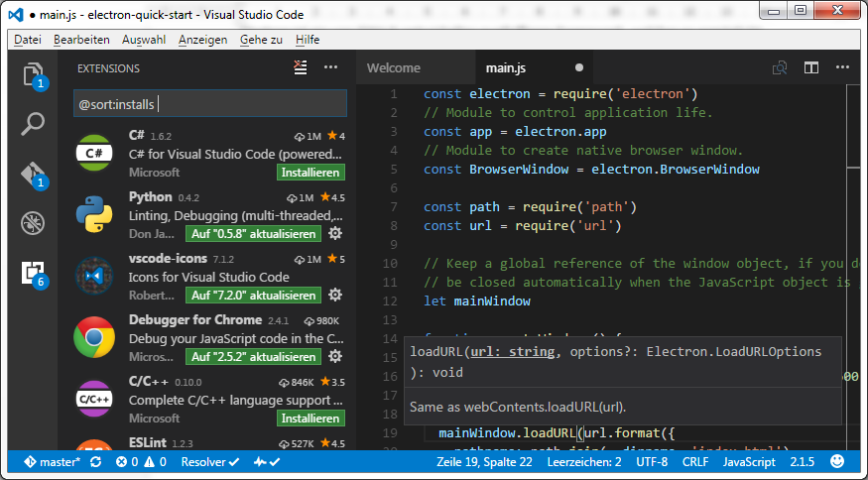Open the Search view in activity bar
868x480 pixels.
point(33,124)
